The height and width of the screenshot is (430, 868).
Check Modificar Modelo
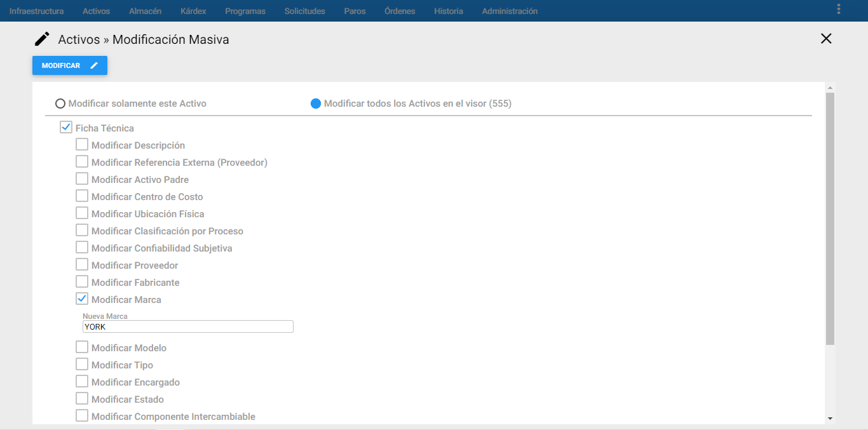[x=82, y=347]
